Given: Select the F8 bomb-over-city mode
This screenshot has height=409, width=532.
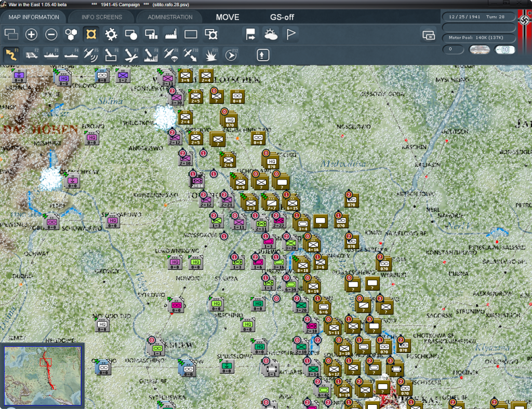Looking at the screenshot, I should point(151,55).
